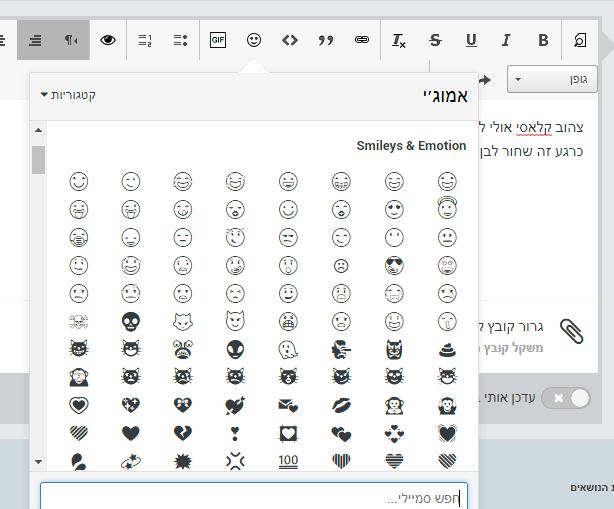Insert a GIF from the toolbar
Image resolution: width=614 pixels, height=509 pixels.
point(218,40)
